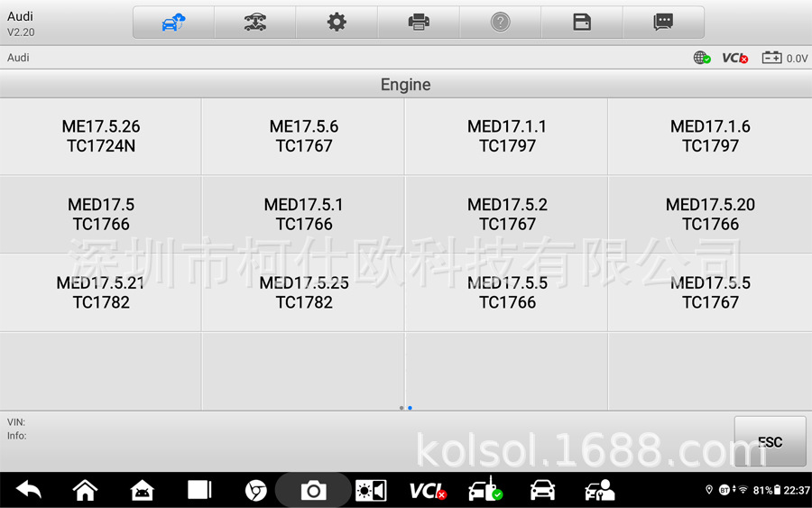Open the car diagnostics shortcut

[x=542, y=490]
